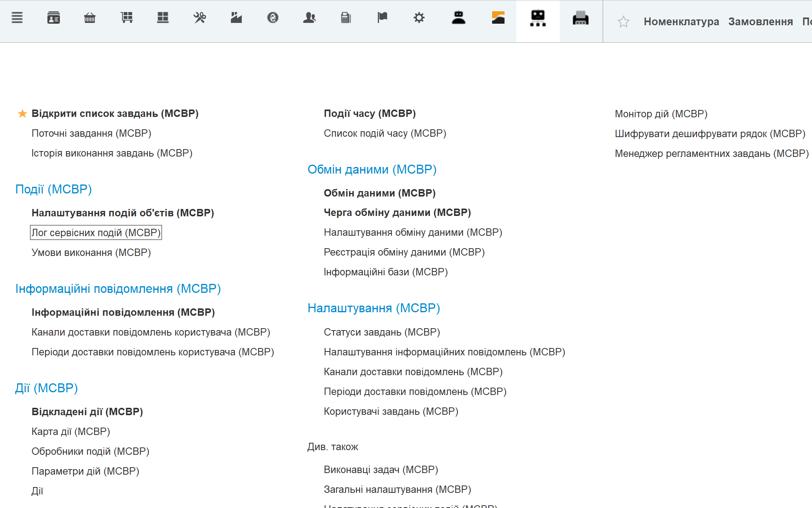The image size is (812, 508).
Task: Select the flag section icon
Action: pyautogui.click(x=382, y=17)
